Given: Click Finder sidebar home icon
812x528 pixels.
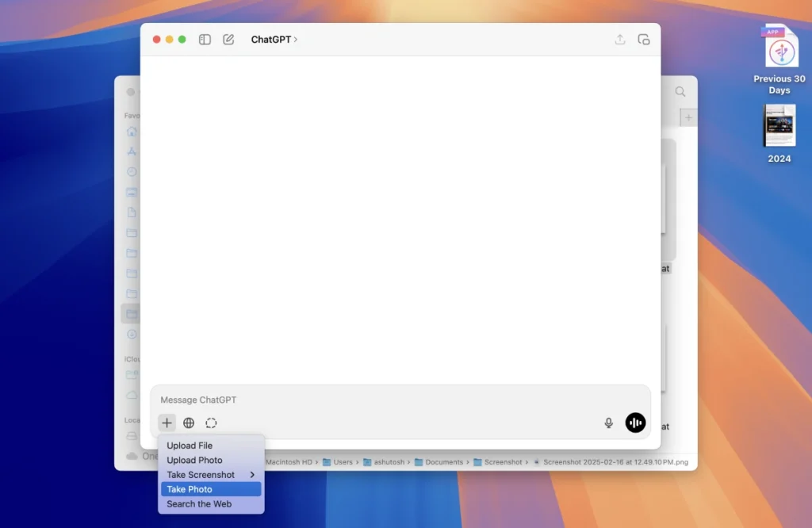Looking at the screenshot, I should (x=132, y=132).
